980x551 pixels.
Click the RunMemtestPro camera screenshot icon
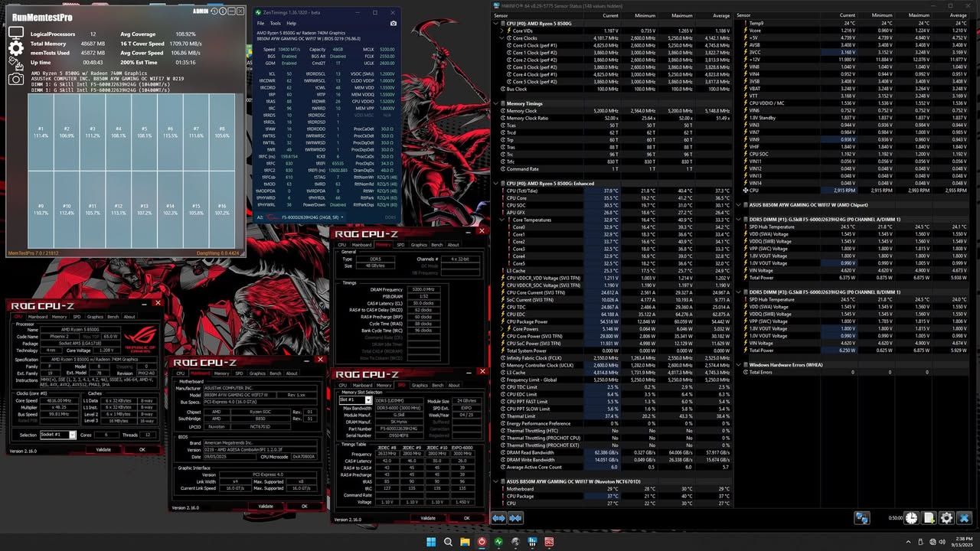tap(15, 79)
